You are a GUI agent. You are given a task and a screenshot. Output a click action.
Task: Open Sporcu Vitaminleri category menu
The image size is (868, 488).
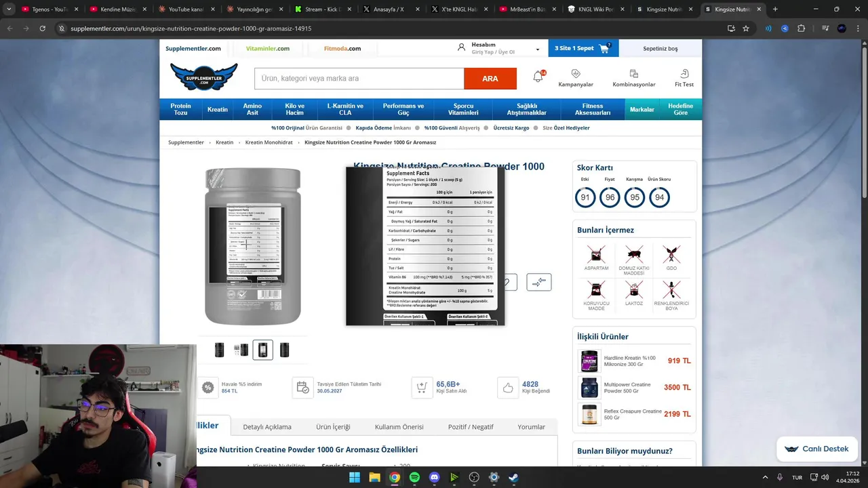click(463, 109)
